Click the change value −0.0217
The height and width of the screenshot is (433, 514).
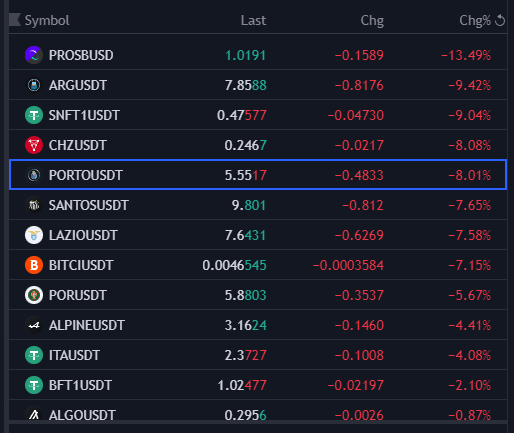tap(359, 145)
